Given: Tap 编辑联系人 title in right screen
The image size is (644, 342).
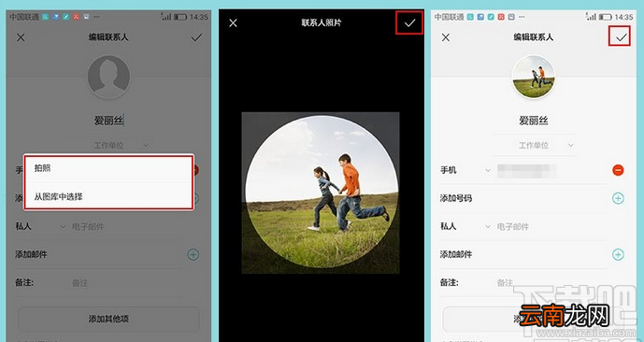Looking at the screenshot, I should [533, 37].
